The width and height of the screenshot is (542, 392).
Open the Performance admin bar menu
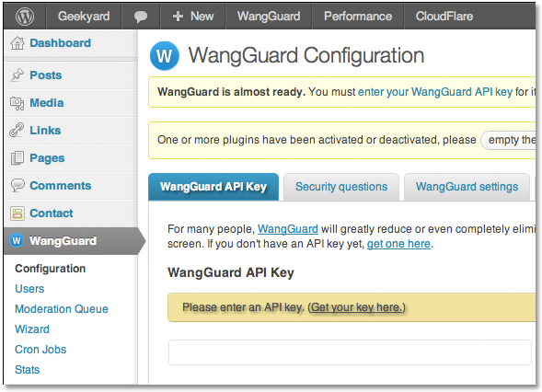358,17
